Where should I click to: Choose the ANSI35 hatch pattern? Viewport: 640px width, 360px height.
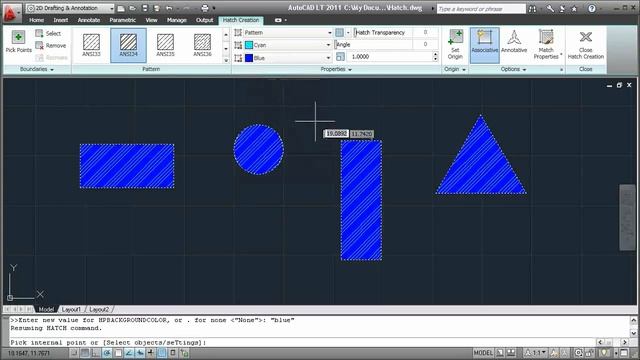coord(165,45)
